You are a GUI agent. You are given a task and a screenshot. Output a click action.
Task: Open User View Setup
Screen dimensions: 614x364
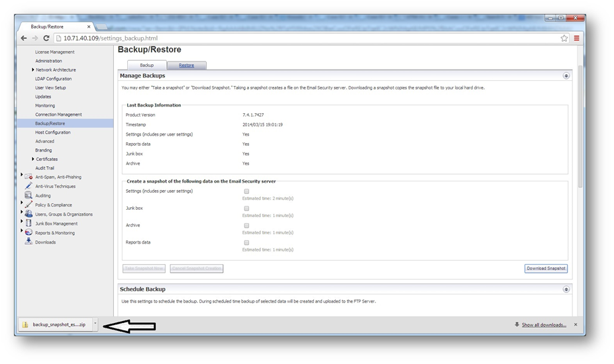coord(50,87)
